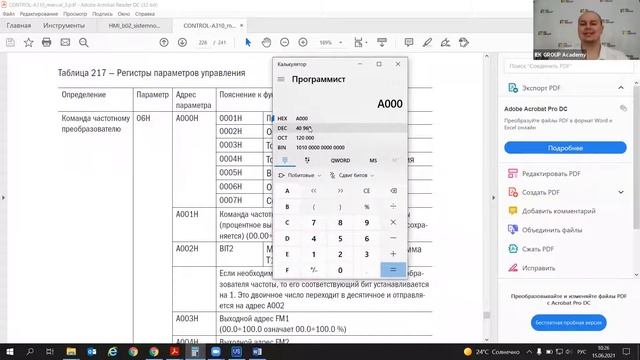The width and height of the screenshot is (640, 360).
Task: Open the find text magnifier in Acrobat toolbar
Action: pyautogui.click(x=84, y=42)
